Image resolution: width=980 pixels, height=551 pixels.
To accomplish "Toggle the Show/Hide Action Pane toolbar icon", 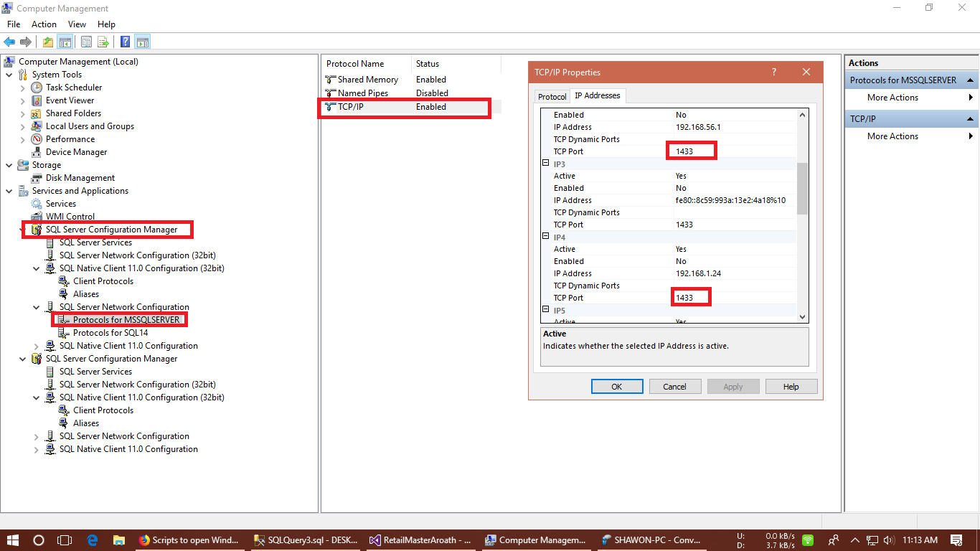I will point(142,42).
